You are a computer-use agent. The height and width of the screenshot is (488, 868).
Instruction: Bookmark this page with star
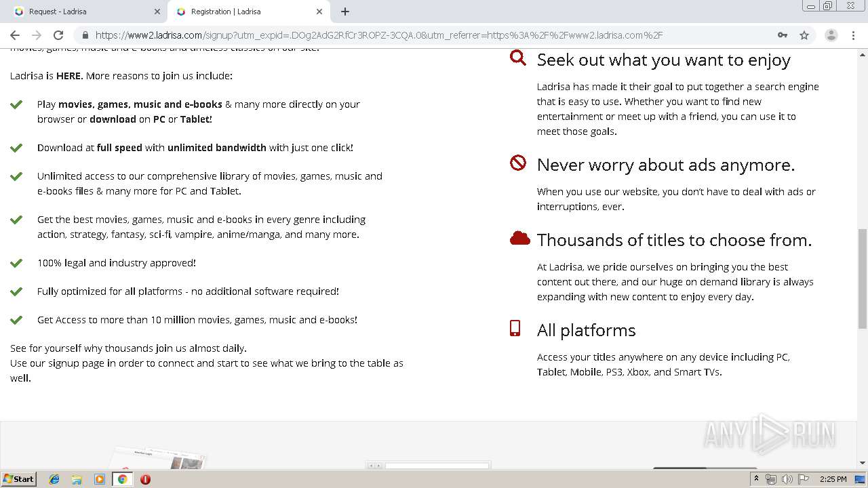[804, 35]
